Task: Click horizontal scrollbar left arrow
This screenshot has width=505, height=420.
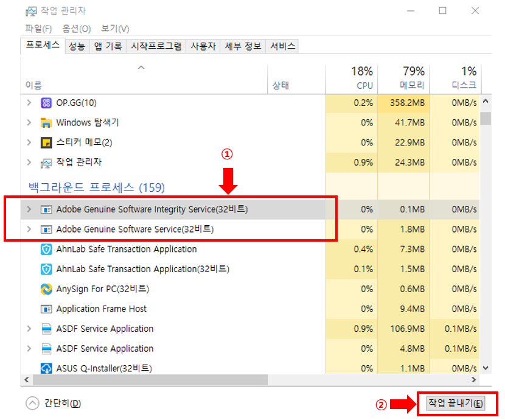Action: tap(27, 380)
